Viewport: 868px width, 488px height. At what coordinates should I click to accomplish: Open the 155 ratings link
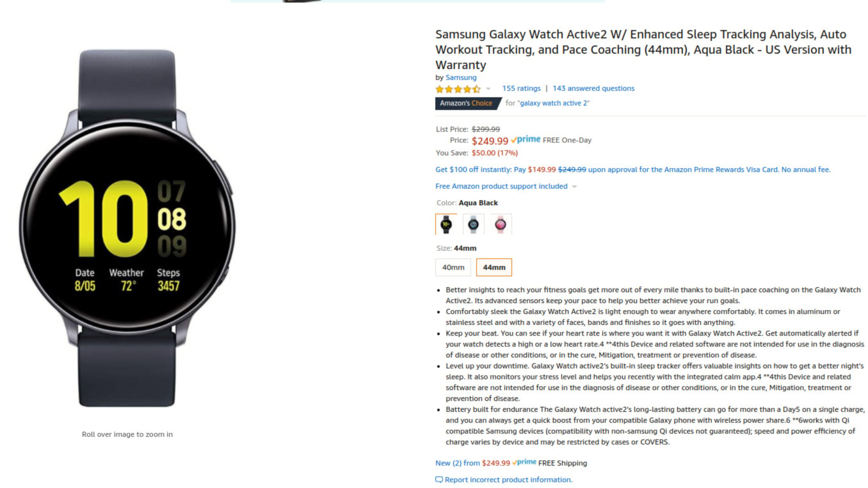521,88
